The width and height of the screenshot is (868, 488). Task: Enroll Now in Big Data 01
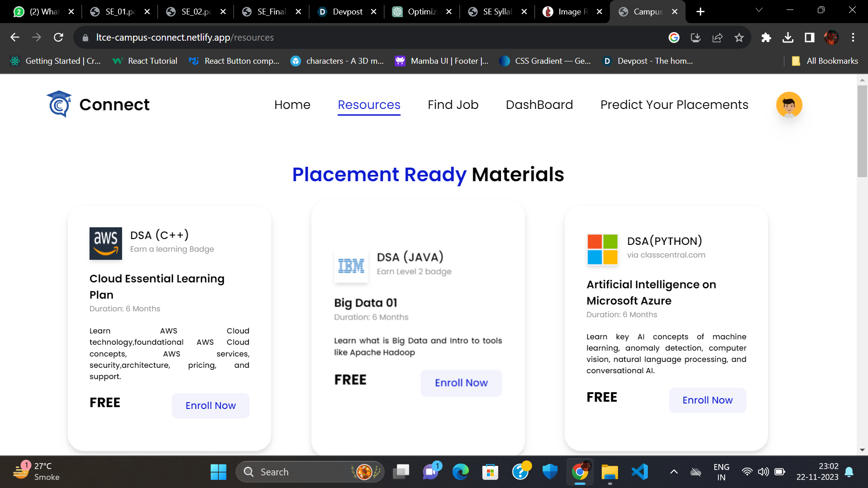coord(461,383)
